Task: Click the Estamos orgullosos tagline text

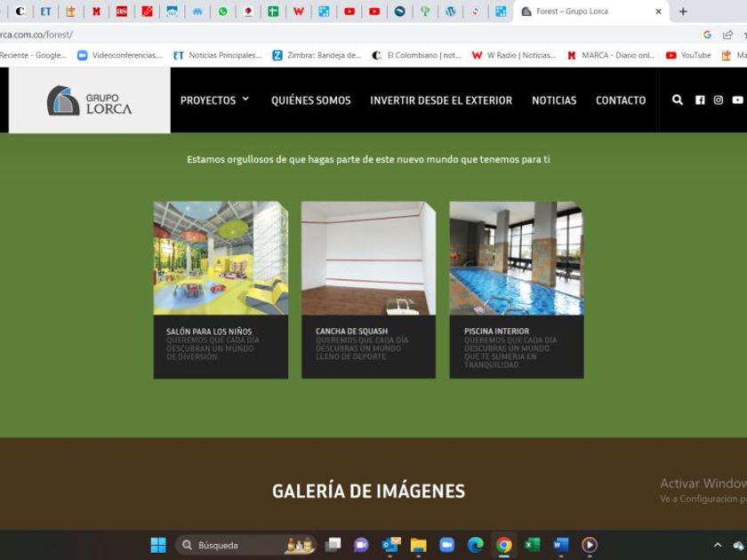Action: coord(368,159)
